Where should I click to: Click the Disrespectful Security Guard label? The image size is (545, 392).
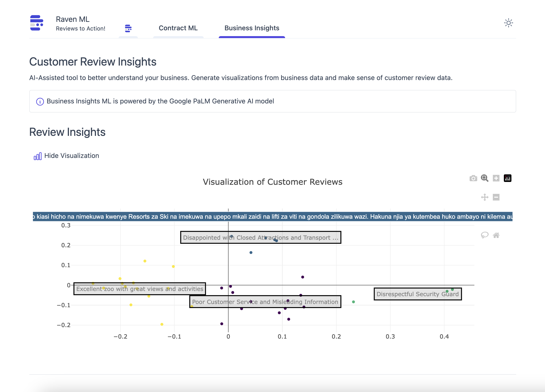[x=417, y=294]
